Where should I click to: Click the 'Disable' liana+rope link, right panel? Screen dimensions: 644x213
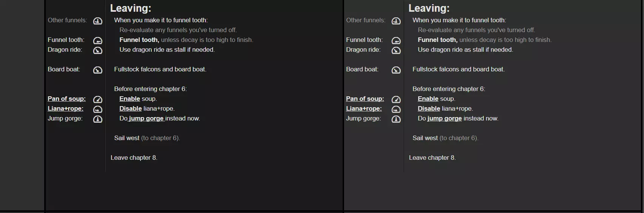point(429,109)
